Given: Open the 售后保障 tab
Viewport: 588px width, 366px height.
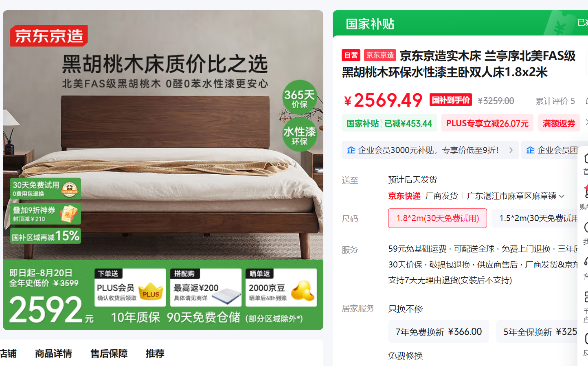Looking at the screenshot, I should [x=109, y=353].
